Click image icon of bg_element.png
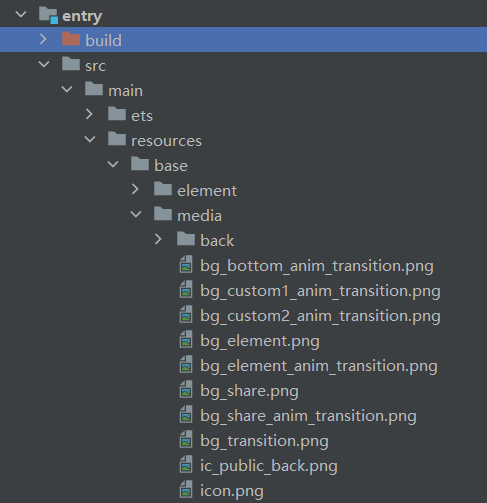Image resolution: width=487 pixels, height=503 pixels. 186,339
